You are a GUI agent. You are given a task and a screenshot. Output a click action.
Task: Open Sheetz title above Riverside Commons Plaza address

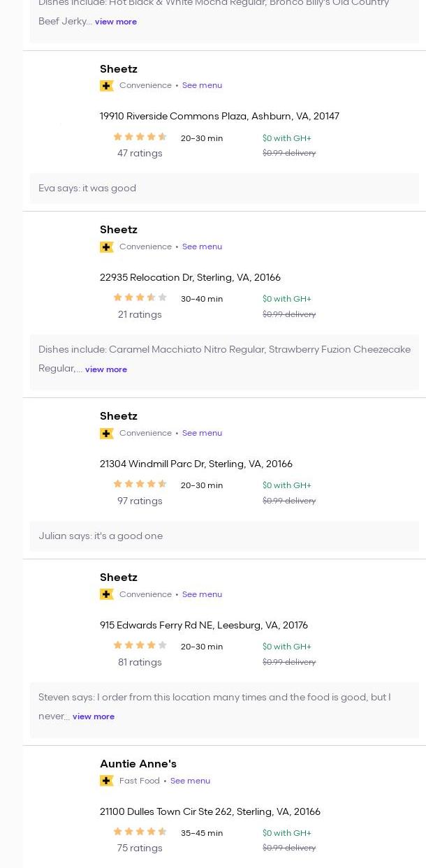pos(119,69)
